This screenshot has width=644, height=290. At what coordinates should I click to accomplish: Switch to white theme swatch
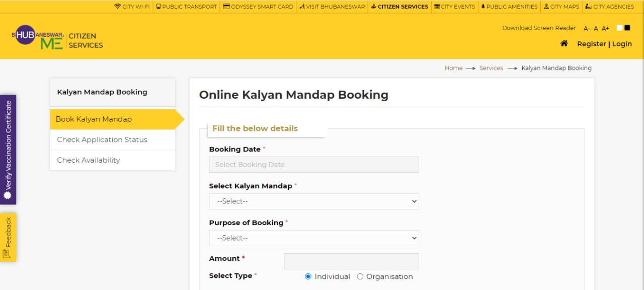[x=619, y=28]
